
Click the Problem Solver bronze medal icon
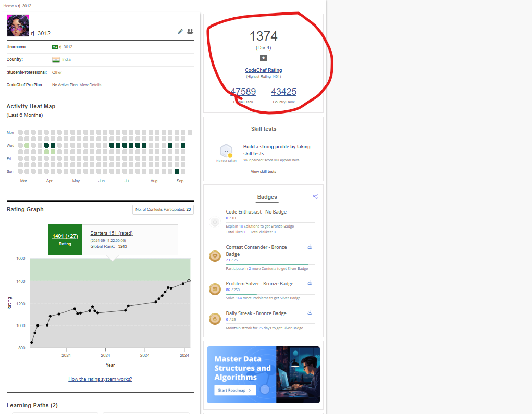coord(215,289)
